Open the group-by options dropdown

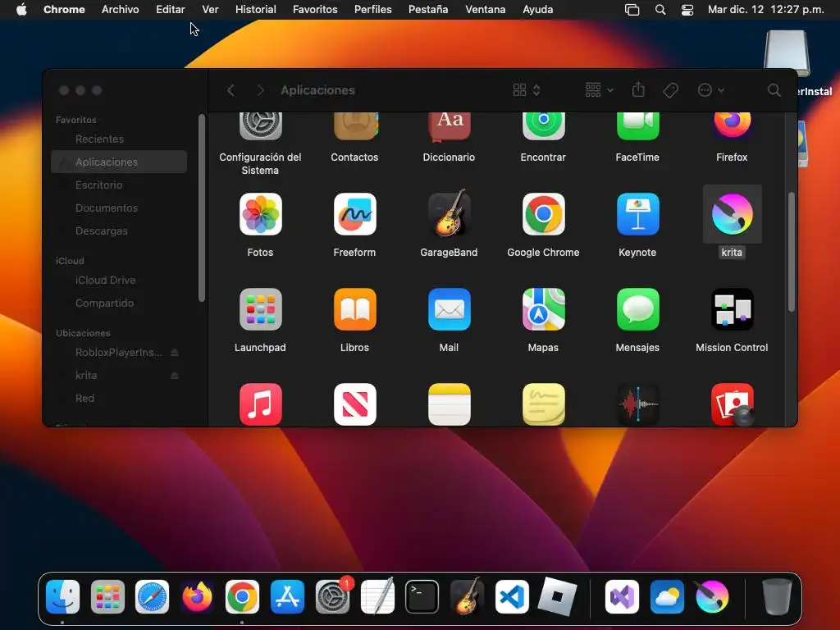pos(599,90)
